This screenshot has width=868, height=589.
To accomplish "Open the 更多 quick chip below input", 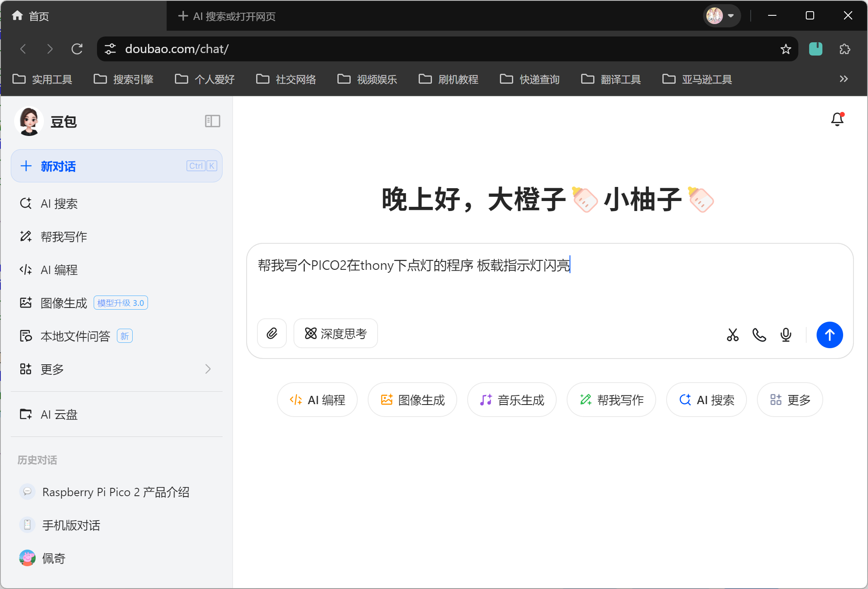I will coord(790,400).
